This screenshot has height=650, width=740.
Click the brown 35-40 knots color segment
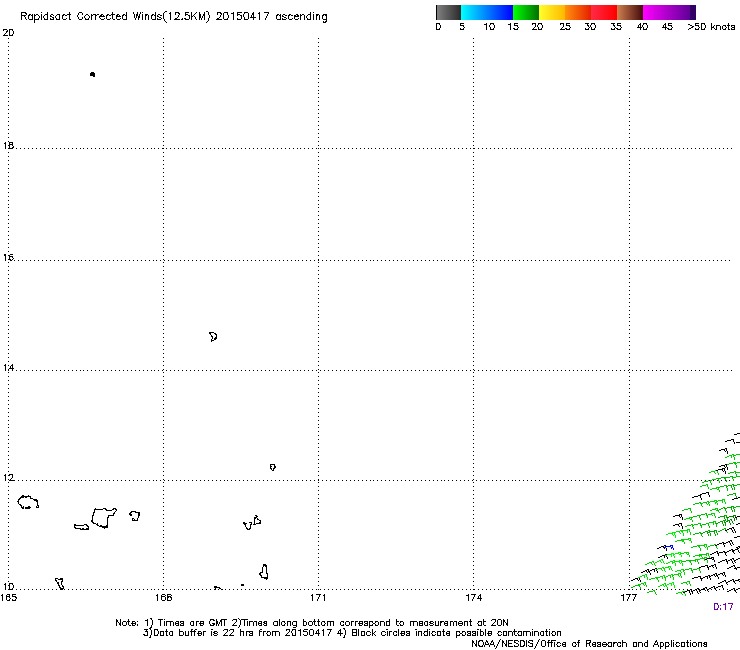630,12
